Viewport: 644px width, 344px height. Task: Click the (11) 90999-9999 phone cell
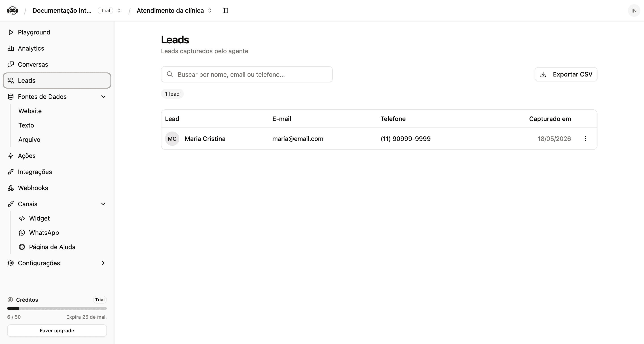click(405, 139)
